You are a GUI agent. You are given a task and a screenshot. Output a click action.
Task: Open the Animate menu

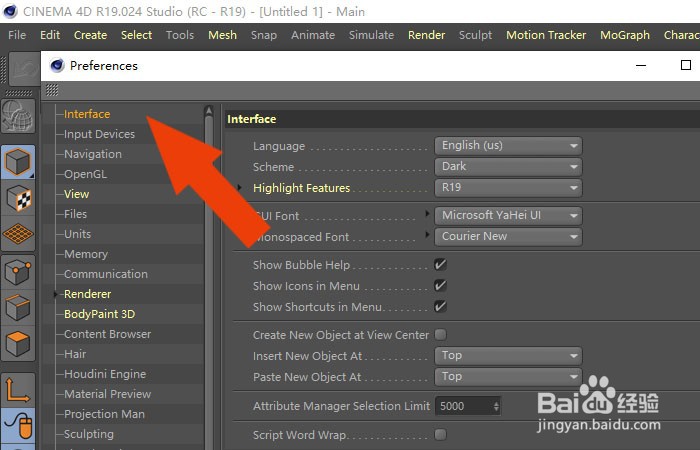pyautogui.click(x=313, y=35)
